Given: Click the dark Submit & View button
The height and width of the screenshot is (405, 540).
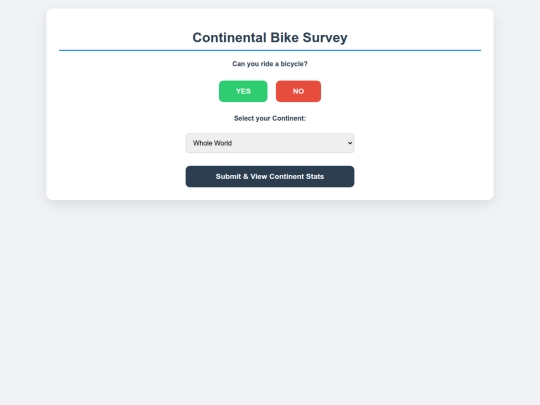Looking at the screenshot, I should (x=270, y=177).
